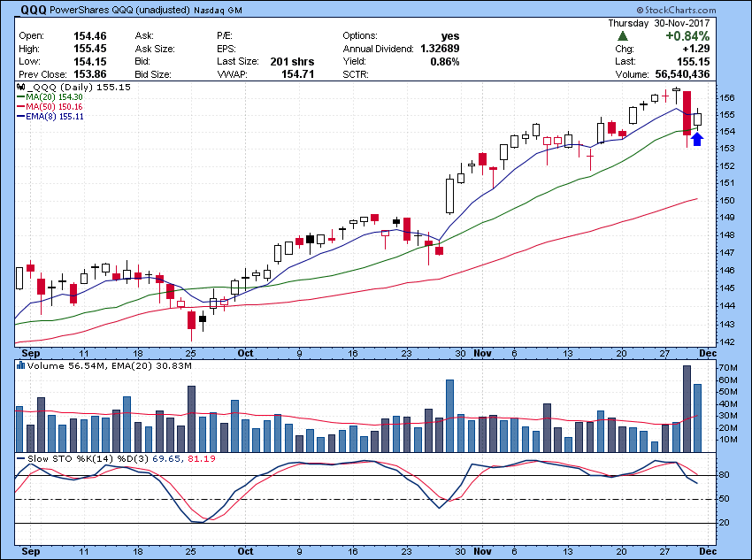The image size is (752, 560).
Task: Click the 80 level on the stochastic axis
Action: (x=725, y=475)
